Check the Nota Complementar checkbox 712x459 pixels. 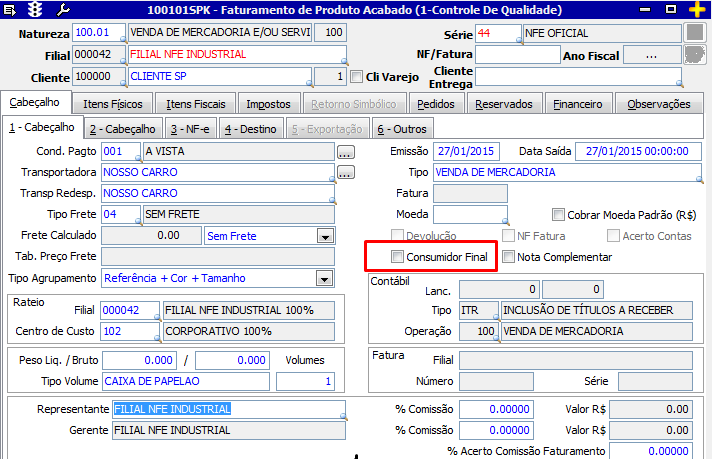508,257
